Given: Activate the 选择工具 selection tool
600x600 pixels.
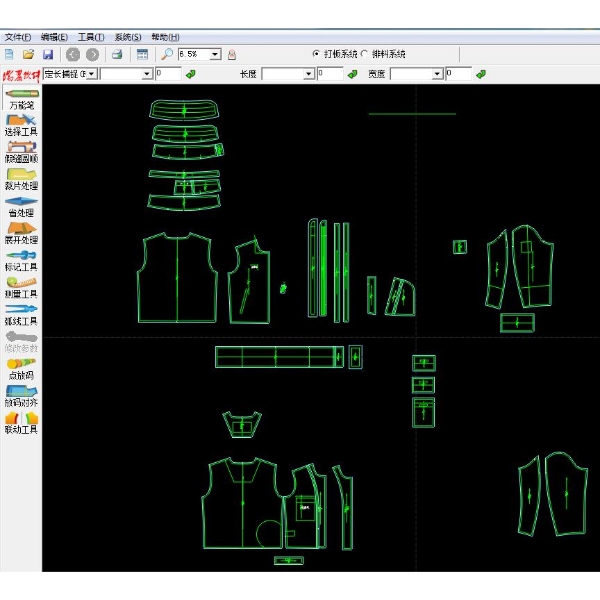Looking at the screenshot, I should click(21, 126).
